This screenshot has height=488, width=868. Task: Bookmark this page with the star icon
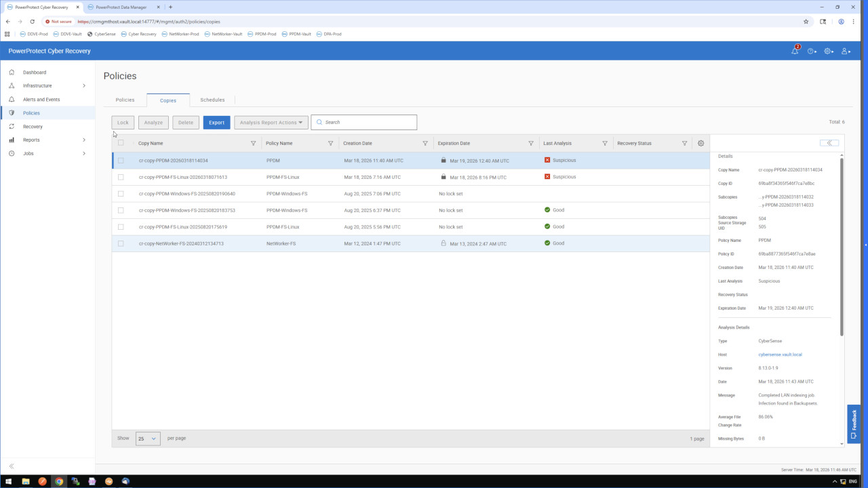pos(806,22)
